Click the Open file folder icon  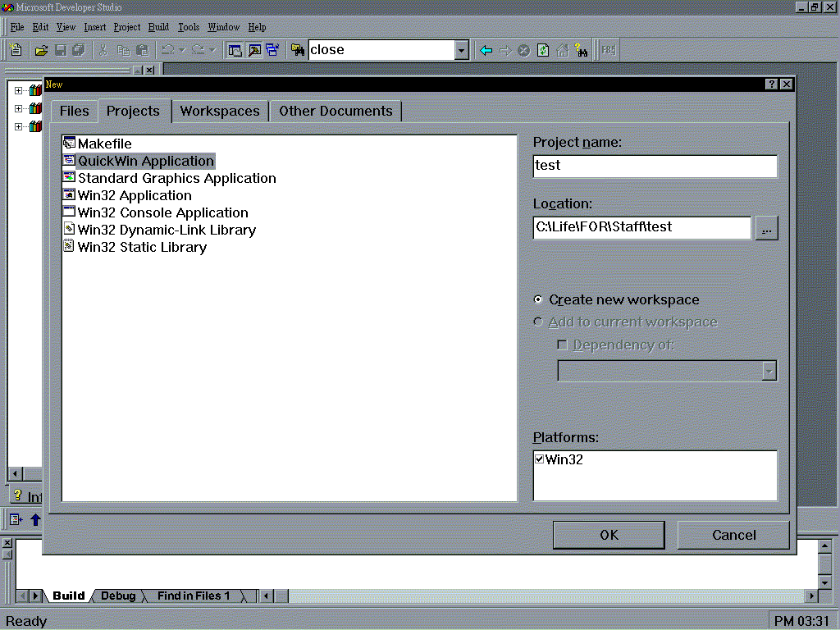click(x=41, y=50)
